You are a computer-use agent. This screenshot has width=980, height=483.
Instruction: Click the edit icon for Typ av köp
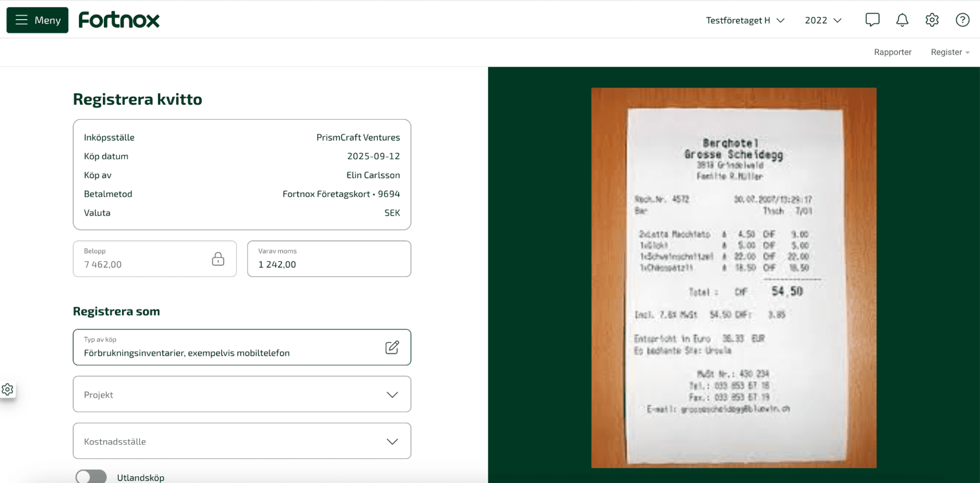[x=392, y=347]
